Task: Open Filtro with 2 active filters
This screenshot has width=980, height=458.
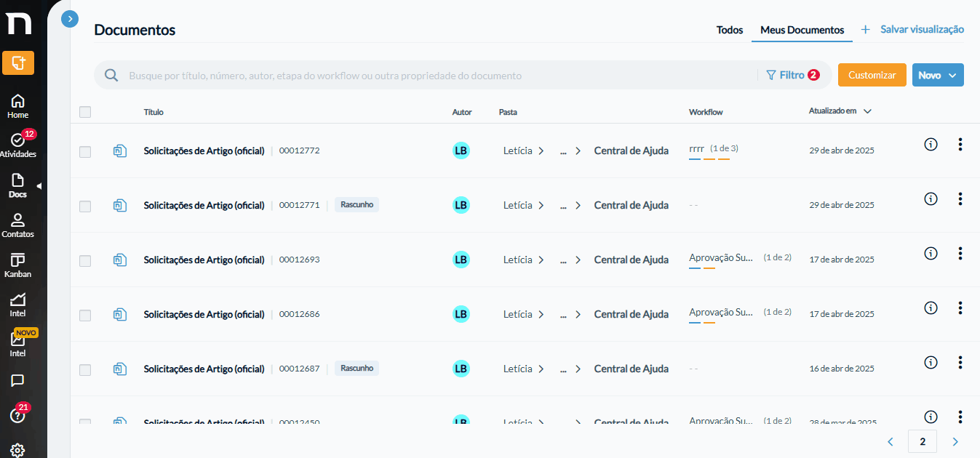Action: click(793, 75)
